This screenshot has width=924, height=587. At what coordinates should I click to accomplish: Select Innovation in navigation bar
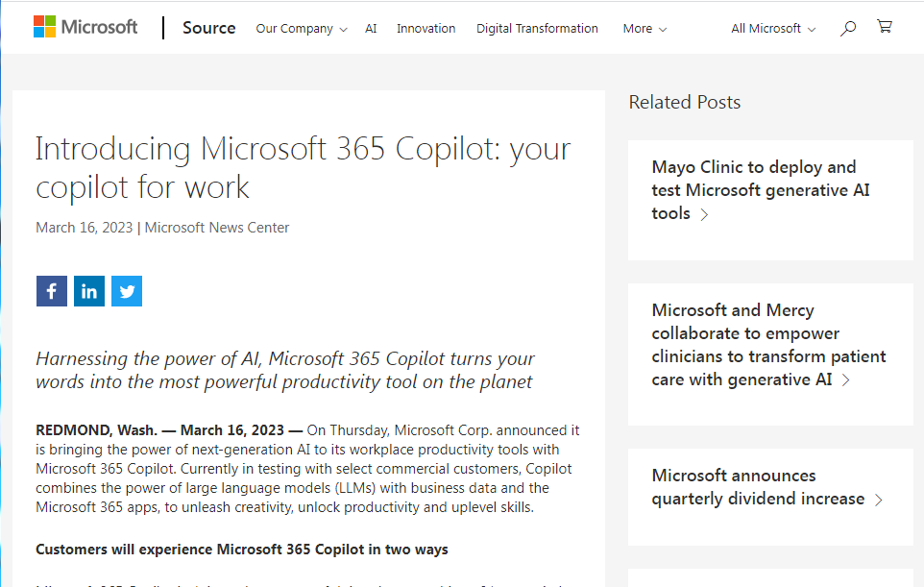click(x=426, y=29)
